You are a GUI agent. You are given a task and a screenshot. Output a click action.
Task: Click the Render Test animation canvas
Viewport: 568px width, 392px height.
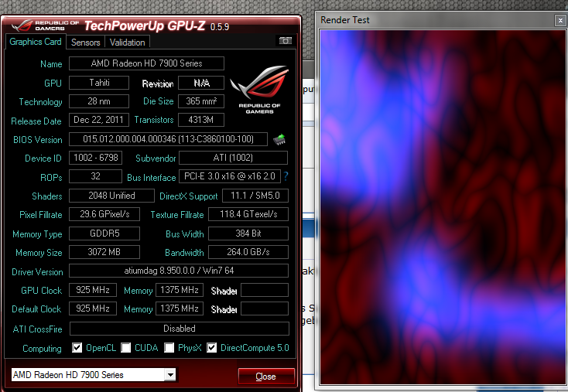[442, 207]
